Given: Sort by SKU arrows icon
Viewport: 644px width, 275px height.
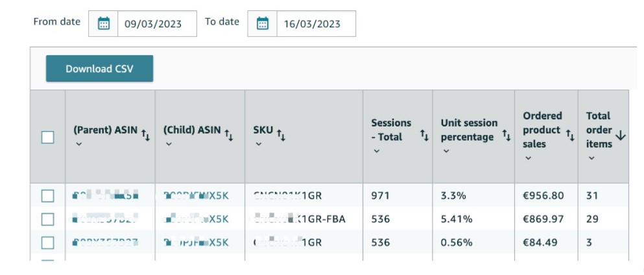Looking at the screenshot, I should pos(281,135).
